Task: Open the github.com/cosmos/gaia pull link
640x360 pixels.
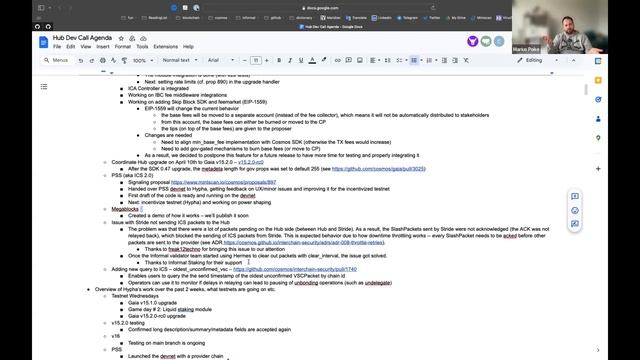Action: 378,169
